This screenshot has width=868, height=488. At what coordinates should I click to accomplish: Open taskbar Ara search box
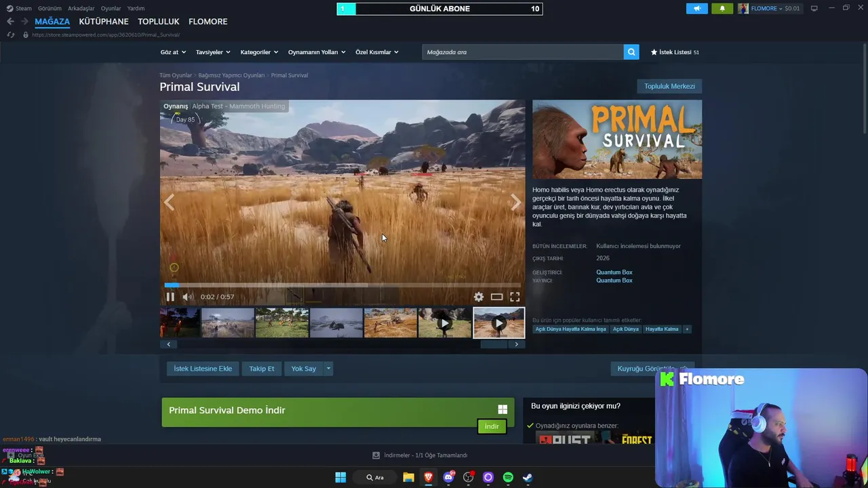[x=375, y=477]
